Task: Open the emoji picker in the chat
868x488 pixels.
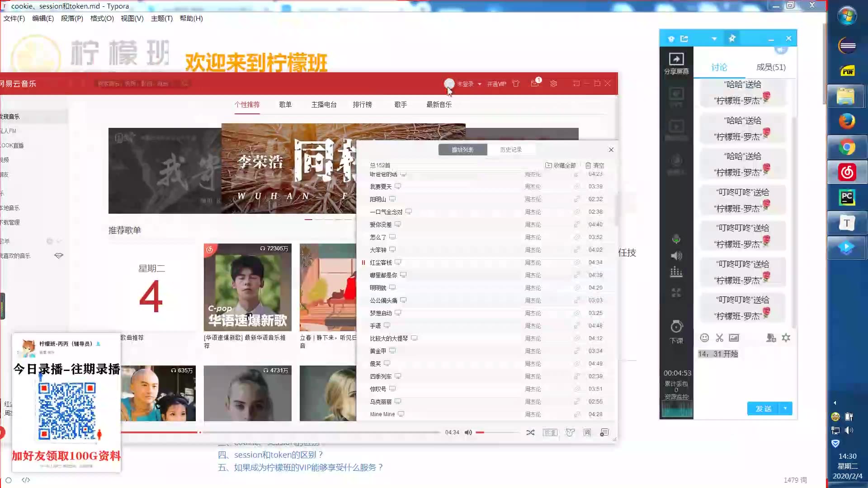Action: click(x=704, y=338)
